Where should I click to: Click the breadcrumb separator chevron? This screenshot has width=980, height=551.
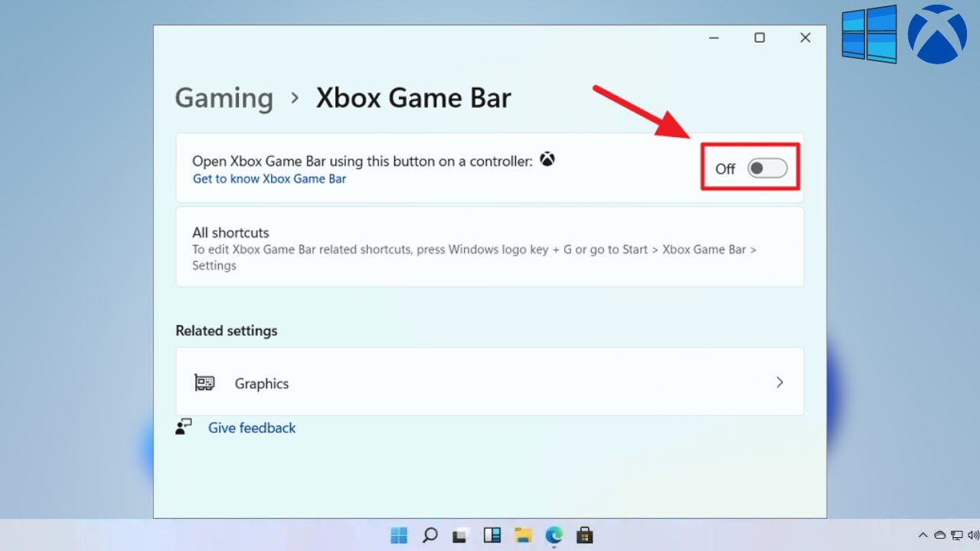295,98
